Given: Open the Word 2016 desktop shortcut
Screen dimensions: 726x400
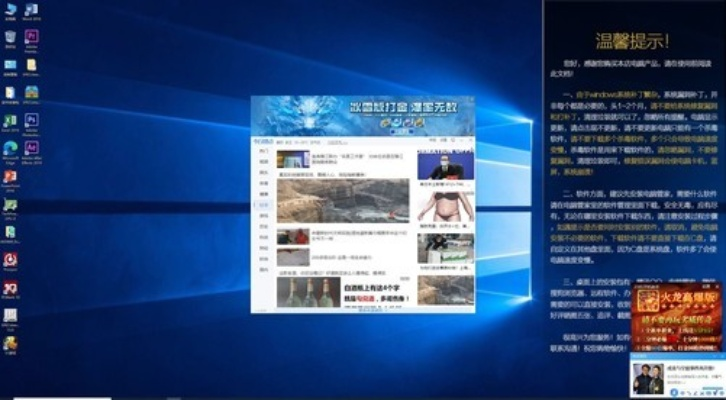Looking at the screenshot, I should (x=31, y=10).
